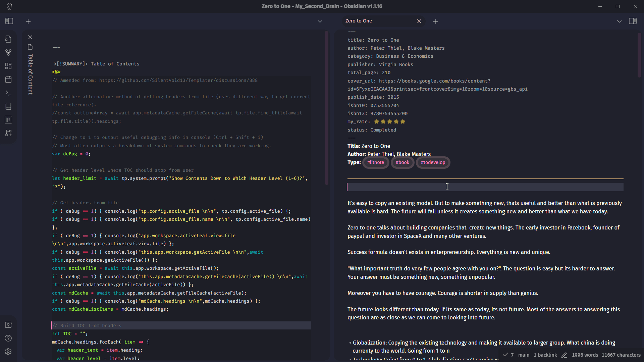The height and width of the screenshot is (362, 644).
Task: Click the 'main' branch status entry
Action: point(524,355)
